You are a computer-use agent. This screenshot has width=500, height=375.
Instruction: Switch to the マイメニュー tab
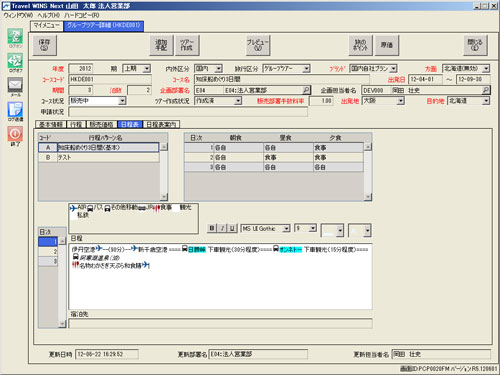47,26
